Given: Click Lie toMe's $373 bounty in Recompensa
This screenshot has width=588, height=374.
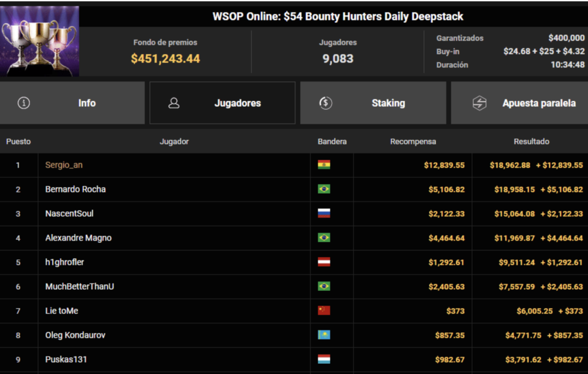Looking at the screenshot, I should tap(455, 311).
